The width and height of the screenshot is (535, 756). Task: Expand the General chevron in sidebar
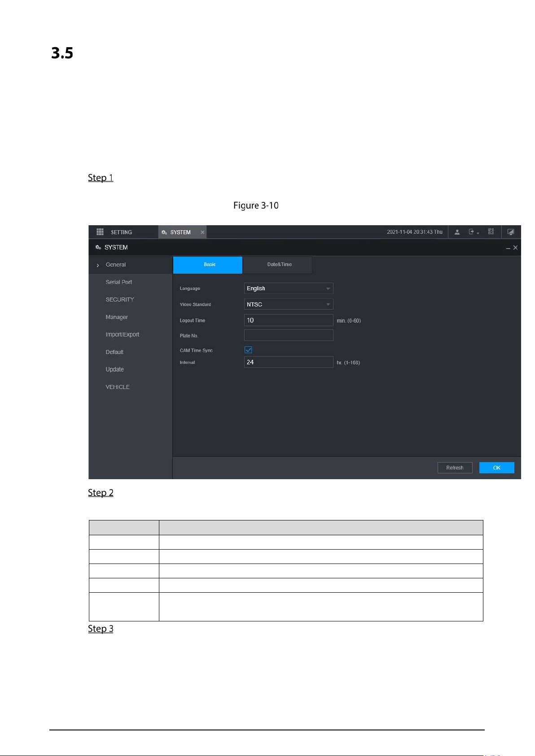point(98,265)
